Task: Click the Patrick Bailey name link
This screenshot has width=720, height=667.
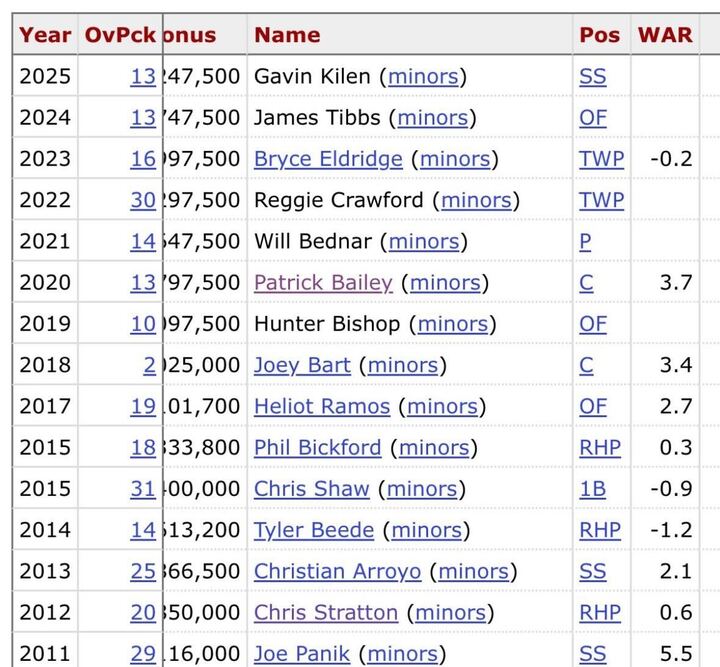Action: coord(323,283)
